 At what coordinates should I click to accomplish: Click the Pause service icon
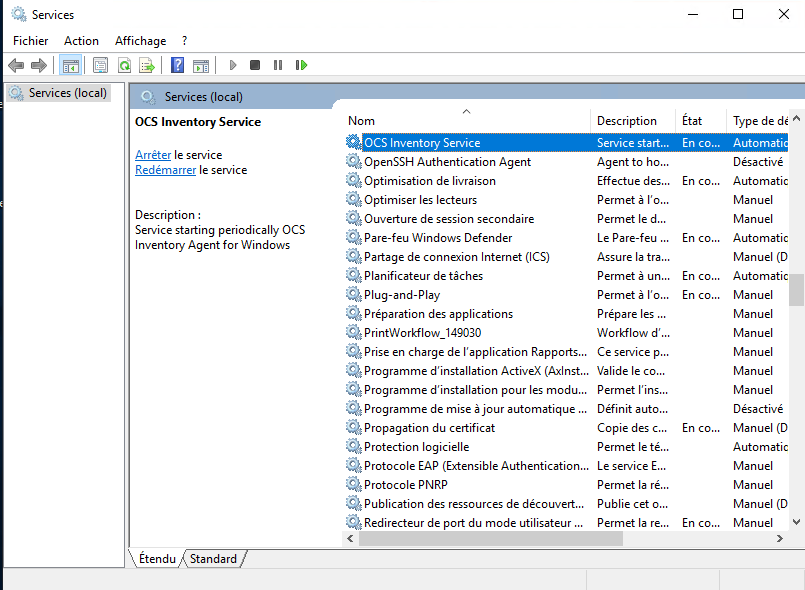(x=278, y=65)
